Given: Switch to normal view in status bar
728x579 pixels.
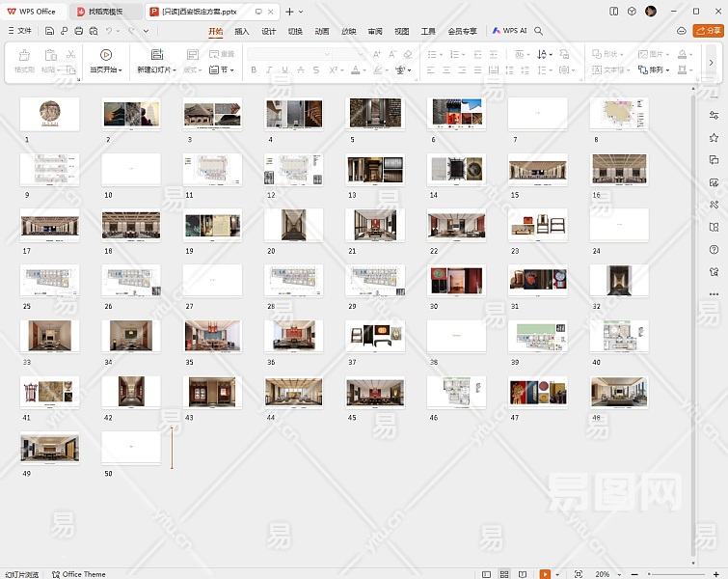Looking at the screenshot, I should point(487,574).
